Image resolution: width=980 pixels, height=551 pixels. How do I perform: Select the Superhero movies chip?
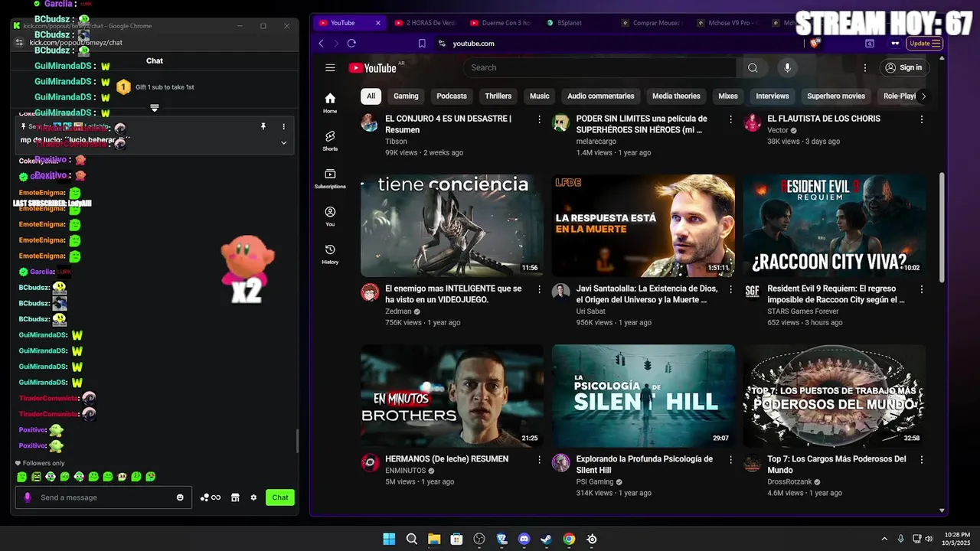(x=836, y=96)
